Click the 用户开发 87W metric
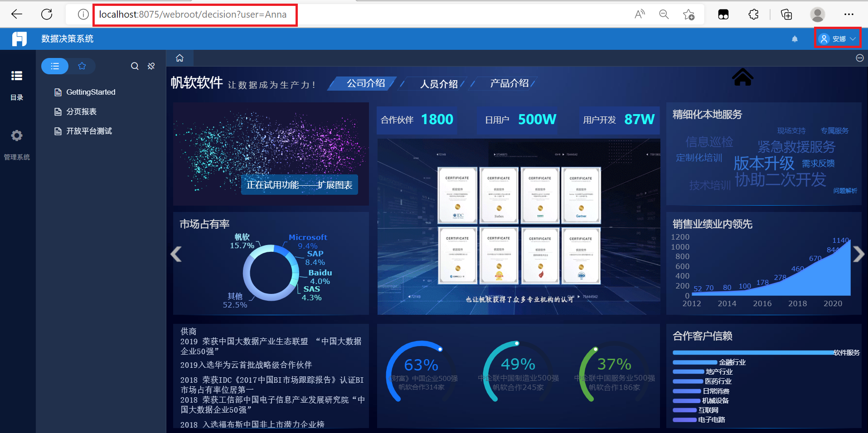 (619, 119)
